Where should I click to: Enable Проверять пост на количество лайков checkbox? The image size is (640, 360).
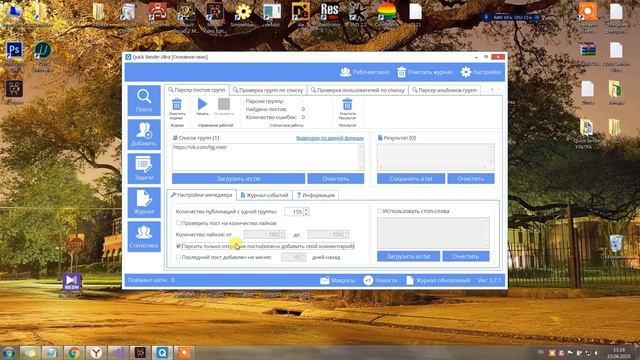click(178, 223)
